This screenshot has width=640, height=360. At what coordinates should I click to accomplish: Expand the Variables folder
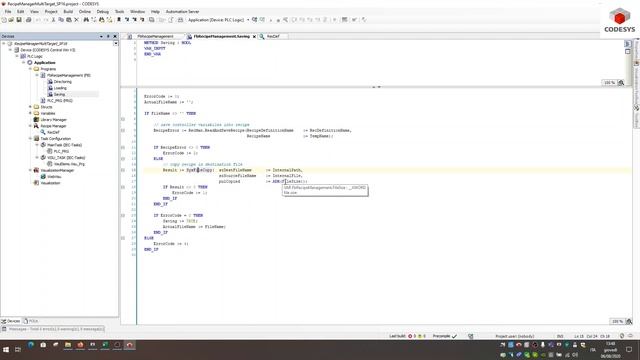pos(30,113)
